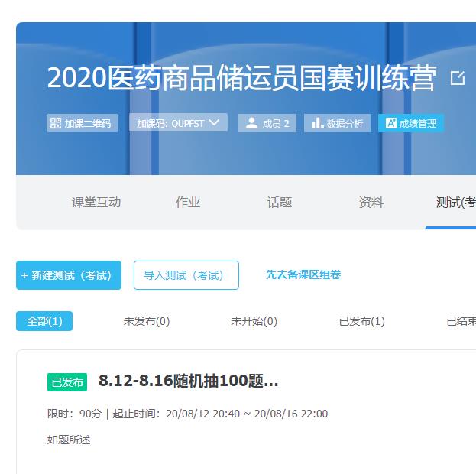Click the member person icon
Image resolution: width=476 pixels, height=474 pixels.
click(251, 123)
